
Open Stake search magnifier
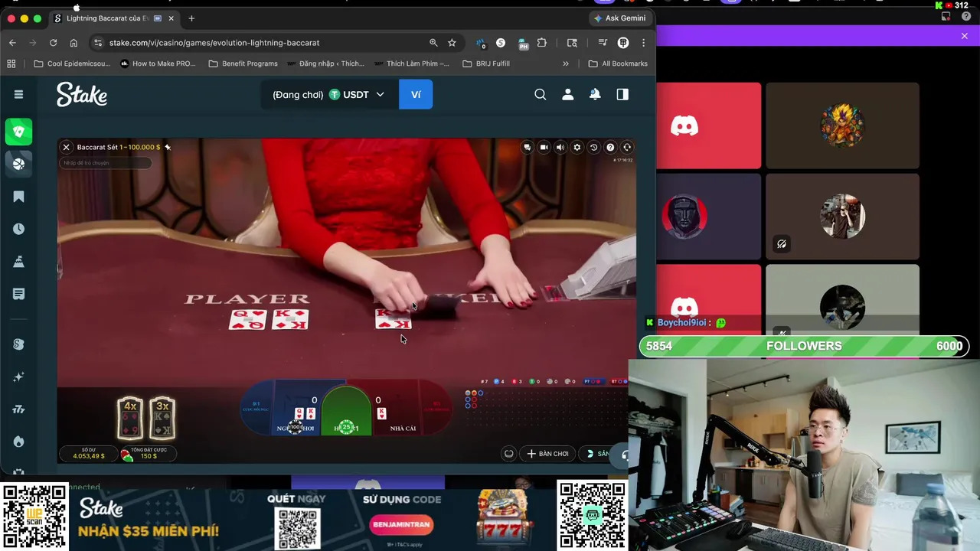tap(541, 94)
